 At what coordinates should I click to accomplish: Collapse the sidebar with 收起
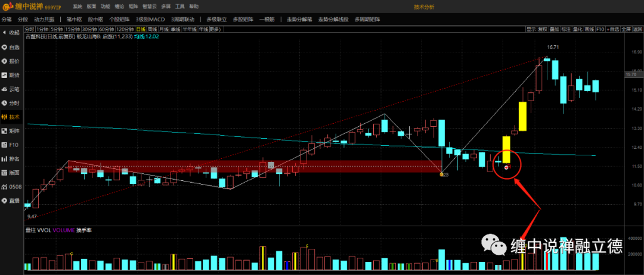click(11, 33)
